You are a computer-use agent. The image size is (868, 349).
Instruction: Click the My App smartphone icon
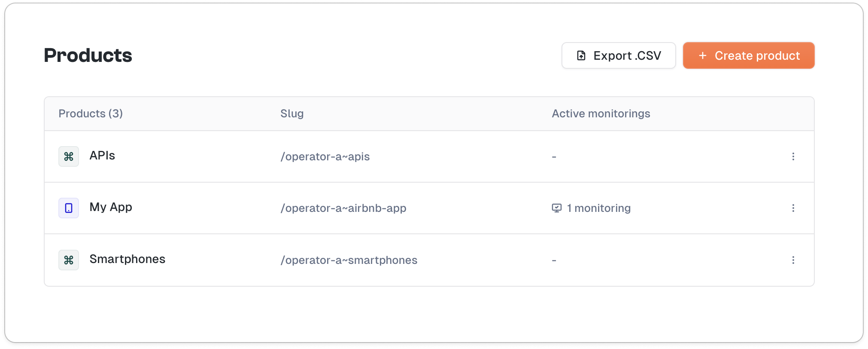[x=69, y=208]
